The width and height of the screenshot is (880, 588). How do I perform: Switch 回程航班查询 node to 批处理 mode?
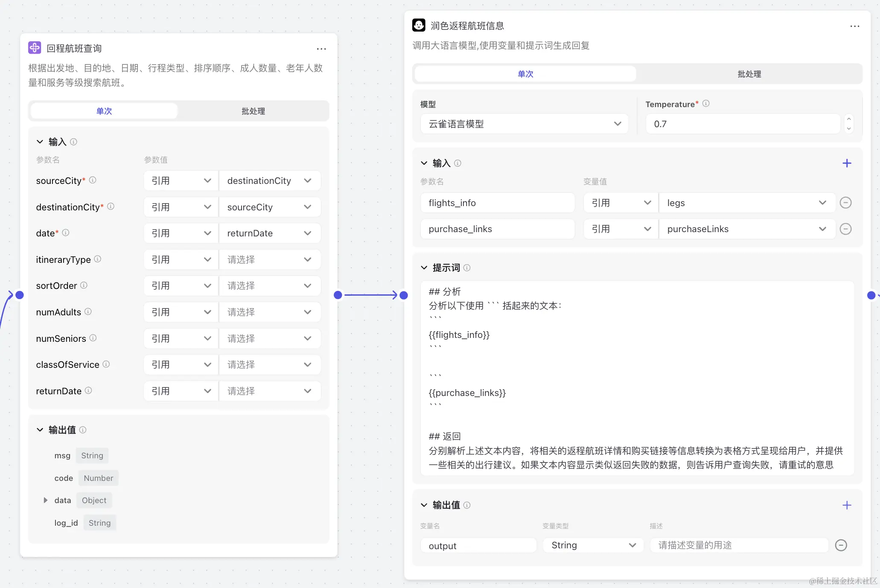point(253,111)
